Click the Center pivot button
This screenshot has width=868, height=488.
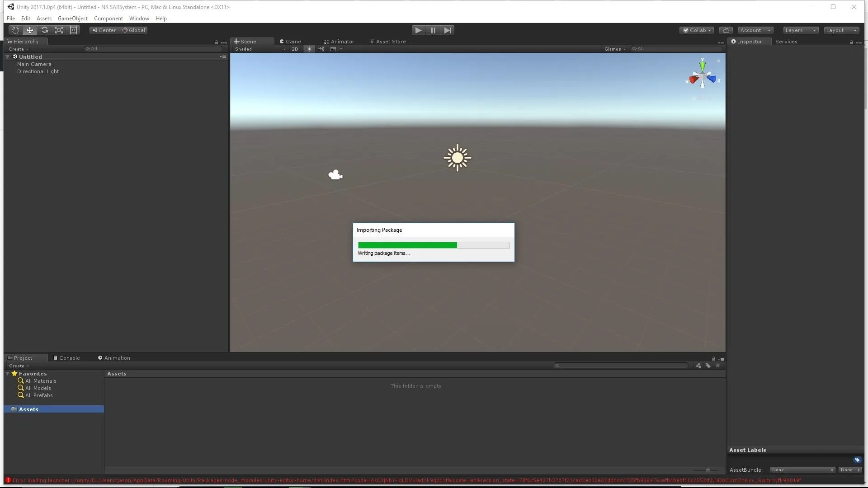[104, 30]
